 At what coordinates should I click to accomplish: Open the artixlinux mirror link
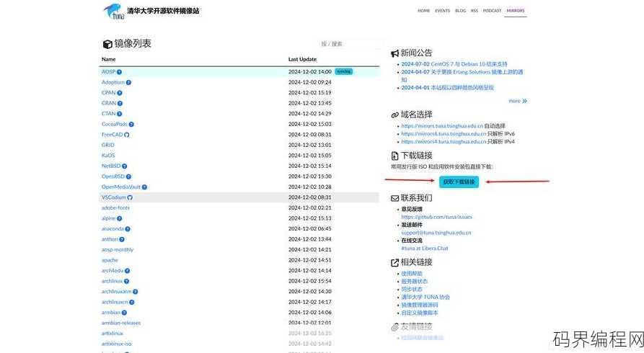pyautogui.click(x=113, y=334)
